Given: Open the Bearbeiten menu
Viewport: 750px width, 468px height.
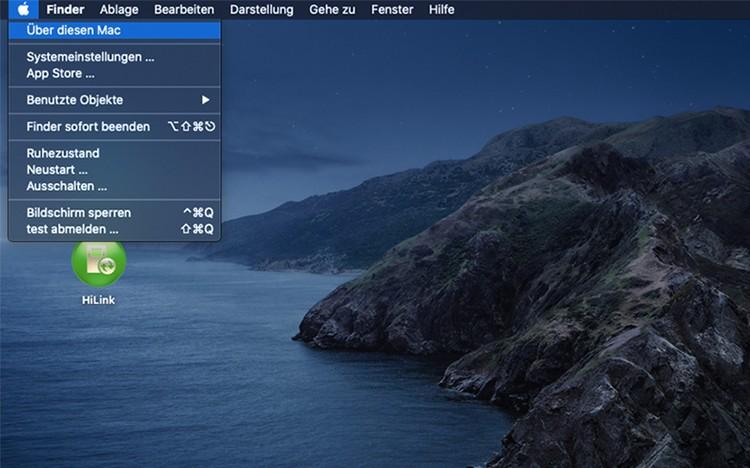Looking at the screenshot, I should (184, 10).
